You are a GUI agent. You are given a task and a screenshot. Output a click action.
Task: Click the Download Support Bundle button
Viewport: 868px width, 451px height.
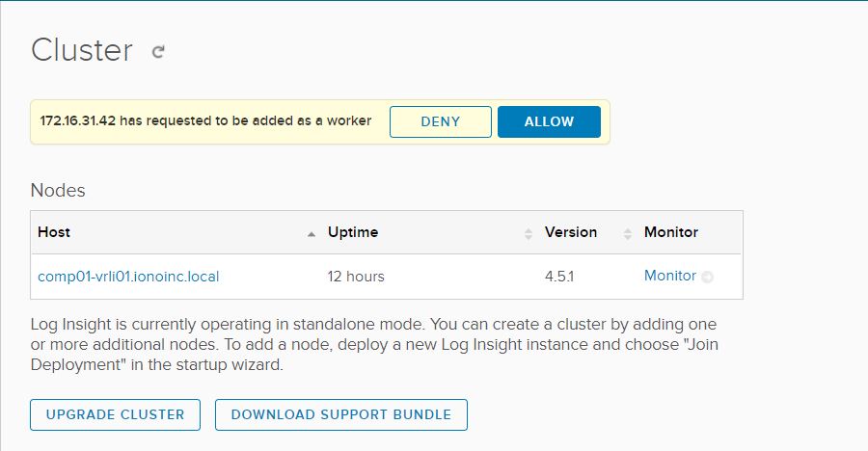coord(341,414)
